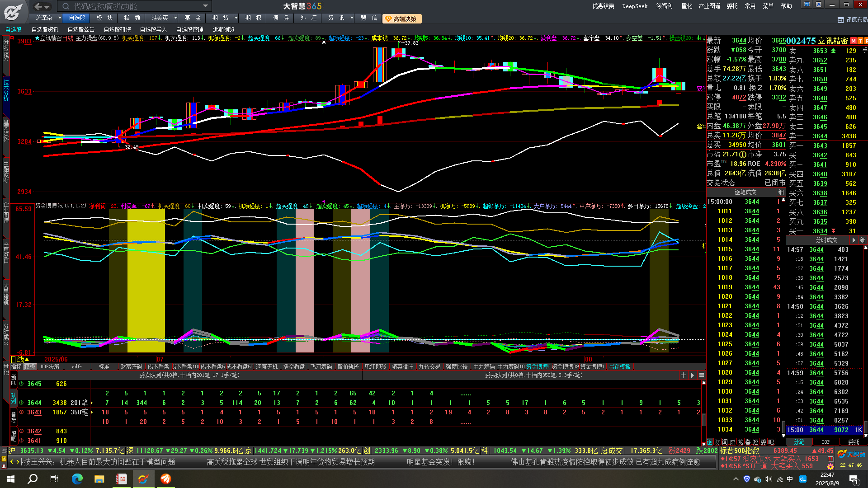The height and width of the screenshot is (488, 868).
Task: Select the DDE决策 indicator template tab
Action: coord(50,367)
